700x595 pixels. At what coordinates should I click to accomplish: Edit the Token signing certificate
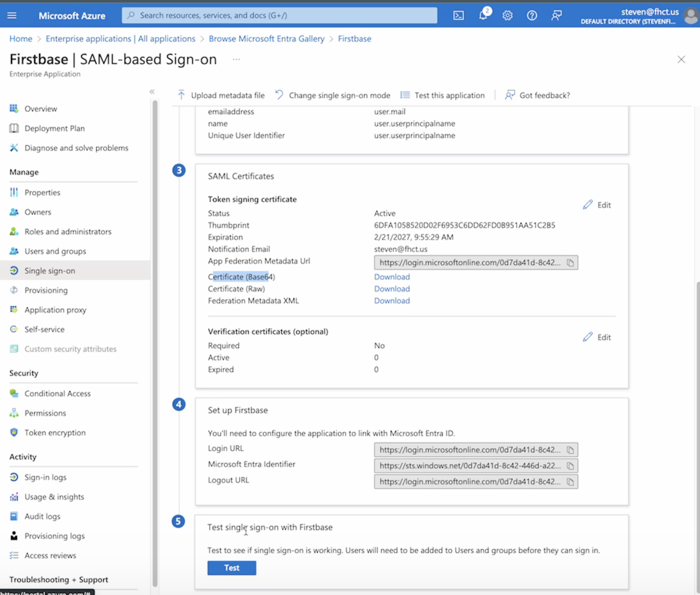pyautogui.click(x=597, y=205)
